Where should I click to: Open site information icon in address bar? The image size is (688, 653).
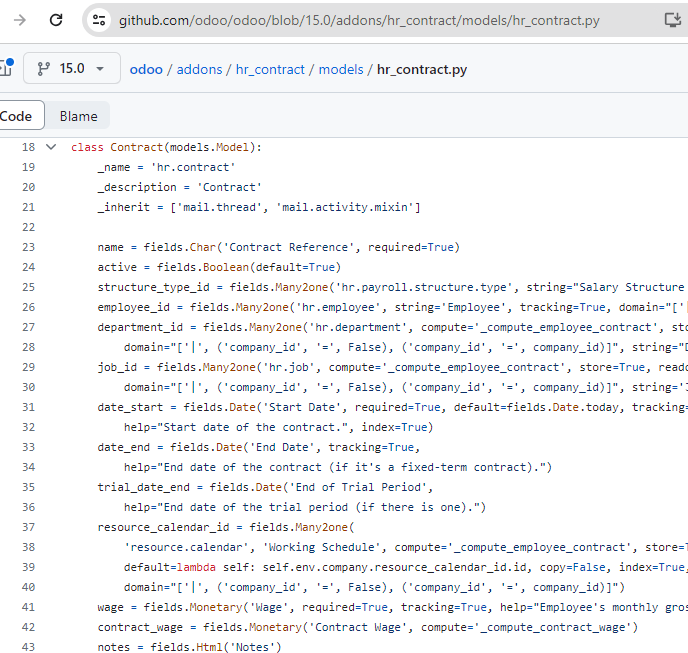[x=99, y=20]
